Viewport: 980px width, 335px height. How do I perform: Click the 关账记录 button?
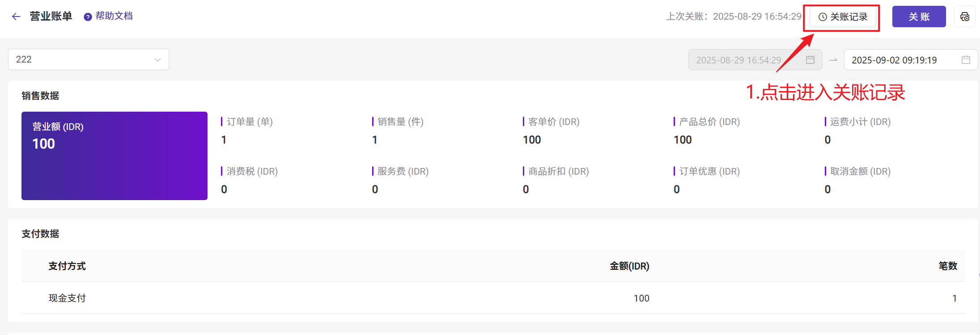tap(843, 17)
